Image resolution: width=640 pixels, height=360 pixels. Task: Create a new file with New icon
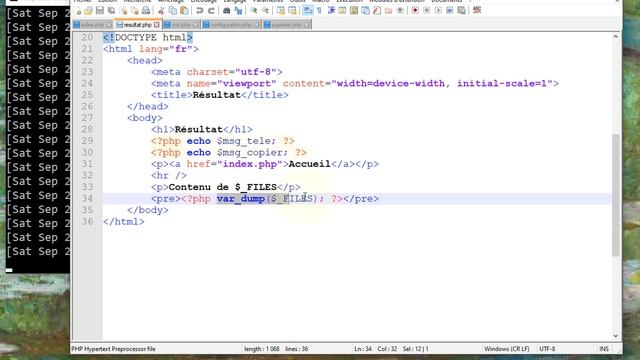coord(77,11)
